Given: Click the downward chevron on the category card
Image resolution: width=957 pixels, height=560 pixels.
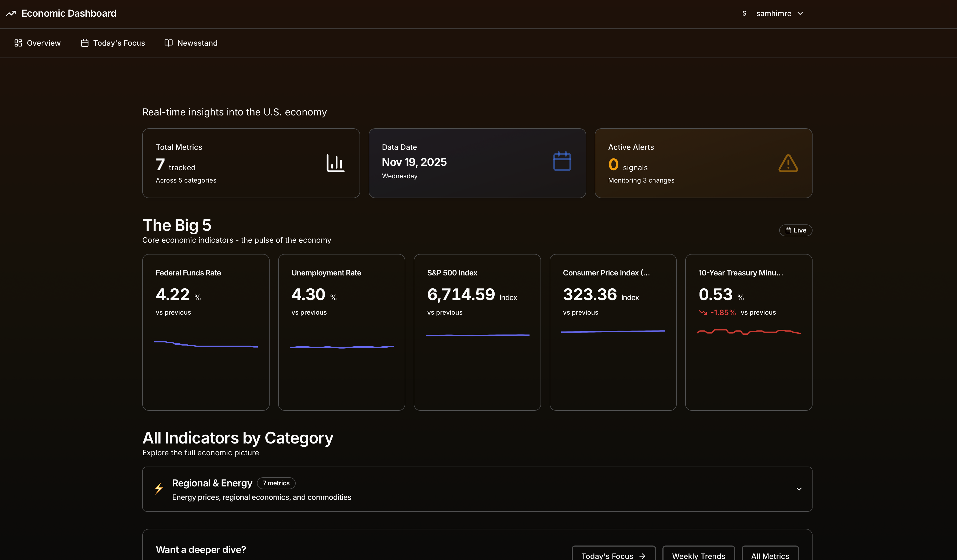Looking at the screenshot, I should (x=799, y=489).
